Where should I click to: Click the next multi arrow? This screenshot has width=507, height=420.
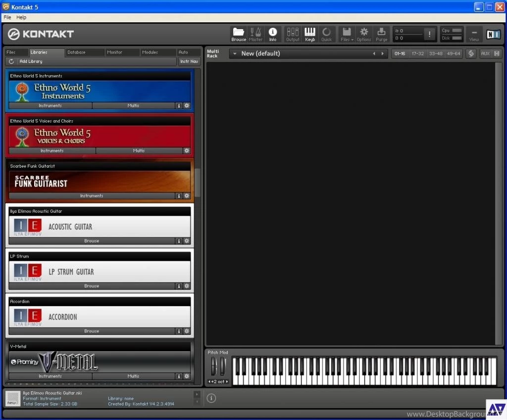coord(382,53)
